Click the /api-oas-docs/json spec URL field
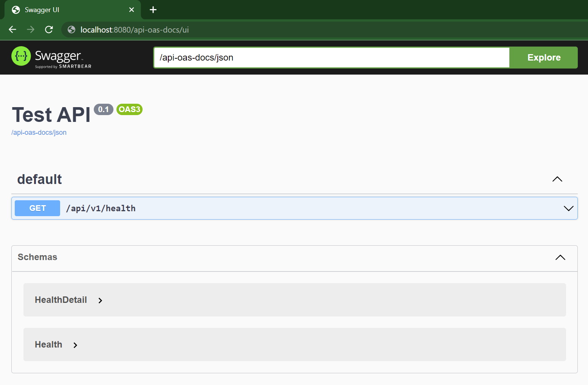 pos(332,58)
